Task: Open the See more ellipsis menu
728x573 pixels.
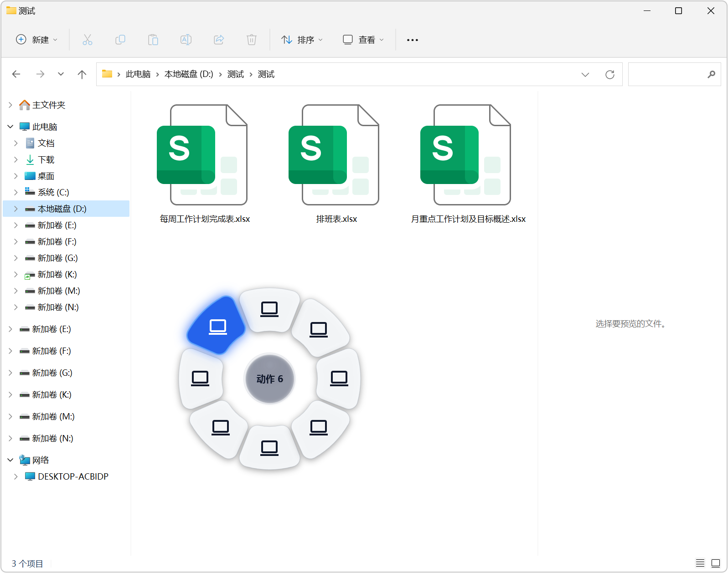Action: click(x=413, y=40)
